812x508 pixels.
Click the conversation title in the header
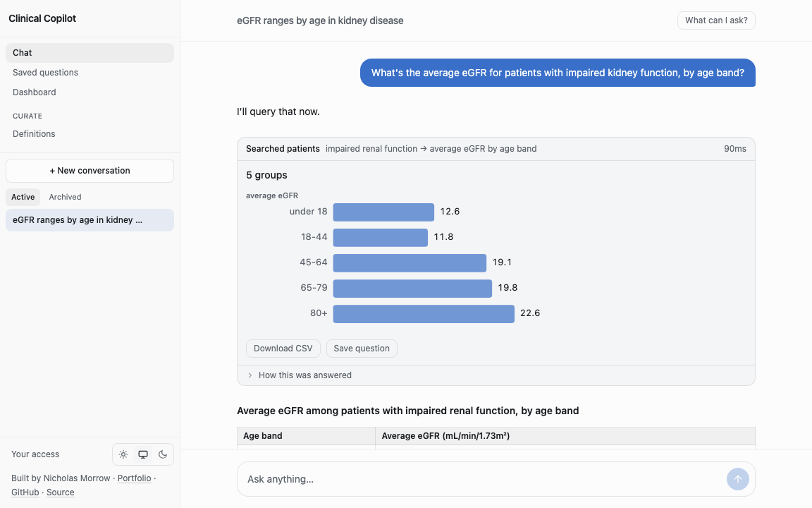click(x=320, y=20)
